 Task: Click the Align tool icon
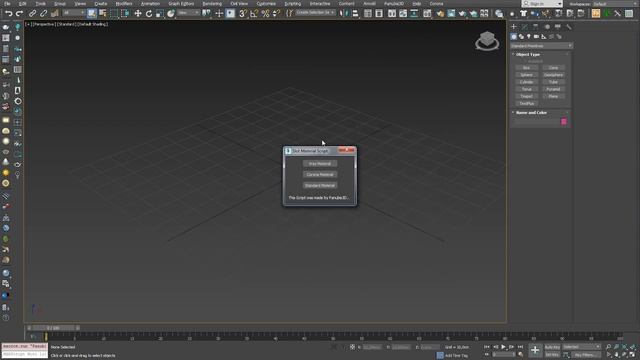355,13
